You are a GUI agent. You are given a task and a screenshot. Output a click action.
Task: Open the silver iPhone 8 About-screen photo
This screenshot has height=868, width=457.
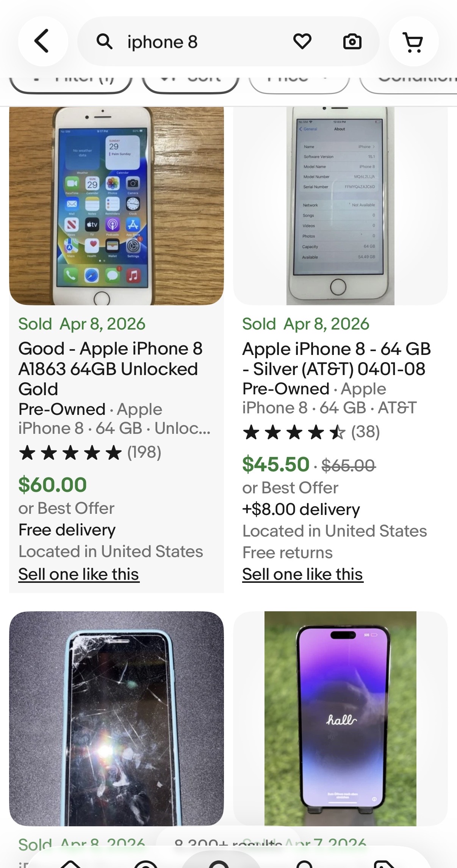click(340, 206)
